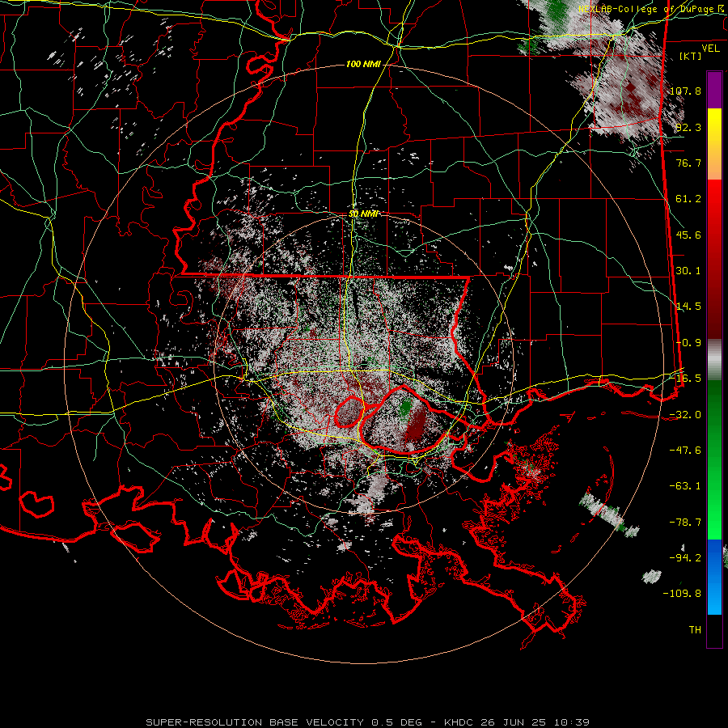Pick the gray near-zero color bar segment
Viewport: 728px width, 728px height.
[714, 360]
